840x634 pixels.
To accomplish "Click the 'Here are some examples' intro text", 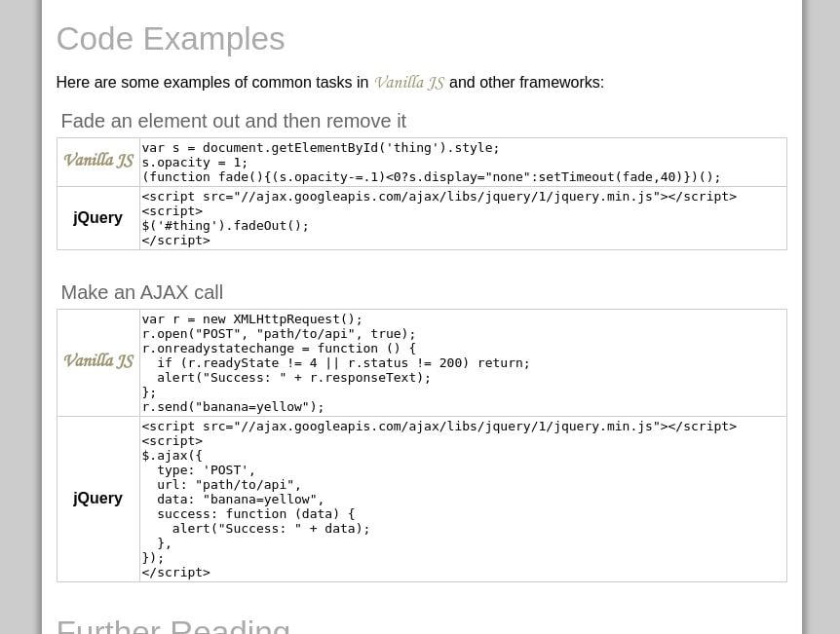I will 211,83.
